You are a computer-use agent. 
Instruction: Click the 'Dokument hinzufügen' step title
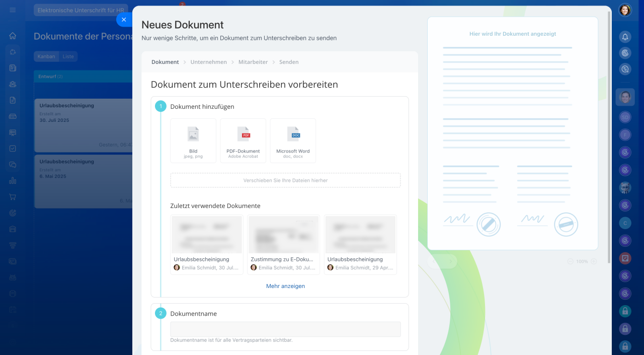click(x=202, y=107)
